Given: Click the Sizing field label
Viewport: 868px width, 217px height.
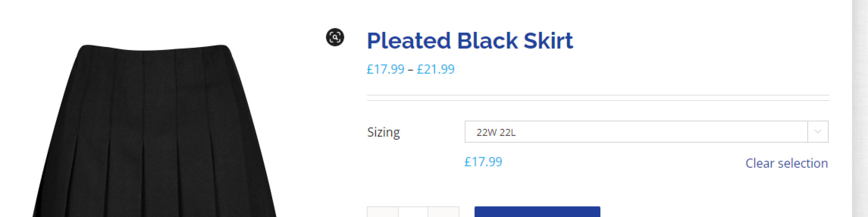Looking at the screenshot, I should (x=383, y=132).
